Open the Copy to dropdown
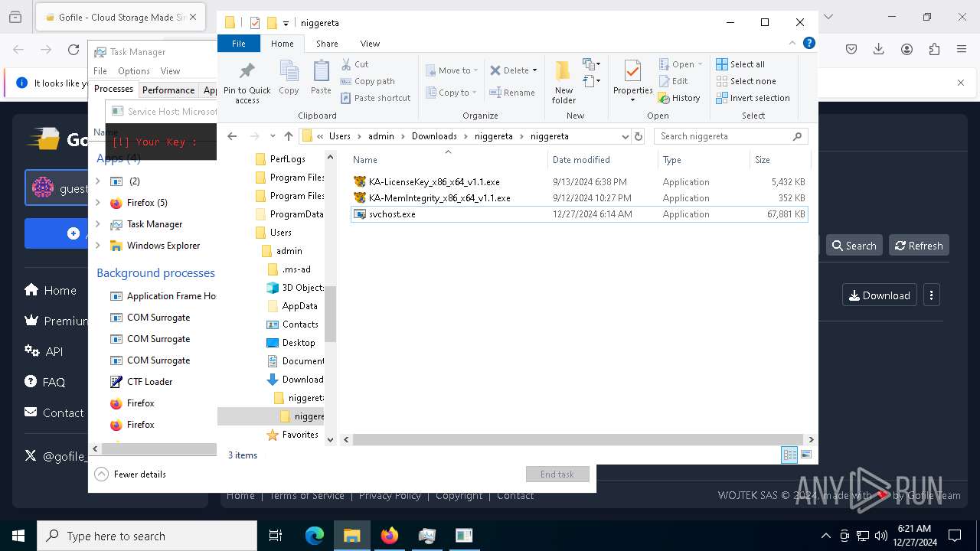Screen dimensions: 980x551 click(450, 93)
